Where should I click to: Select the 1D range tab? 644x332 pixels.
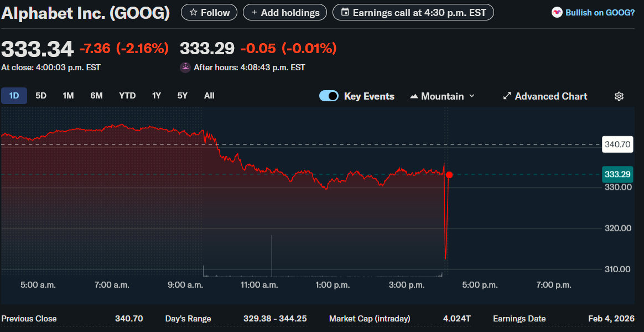(14, 96)
